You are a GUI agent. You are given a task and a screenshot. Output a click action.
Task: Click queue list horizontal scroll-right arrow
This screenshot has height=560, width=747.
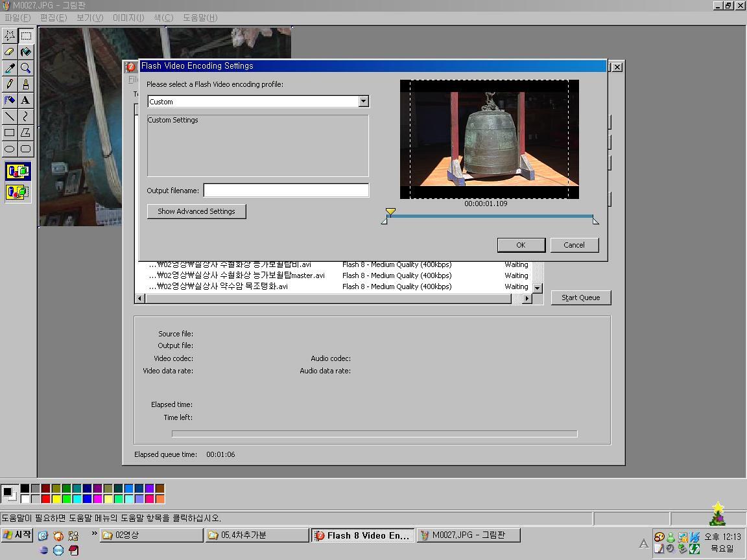coord(527,299)
